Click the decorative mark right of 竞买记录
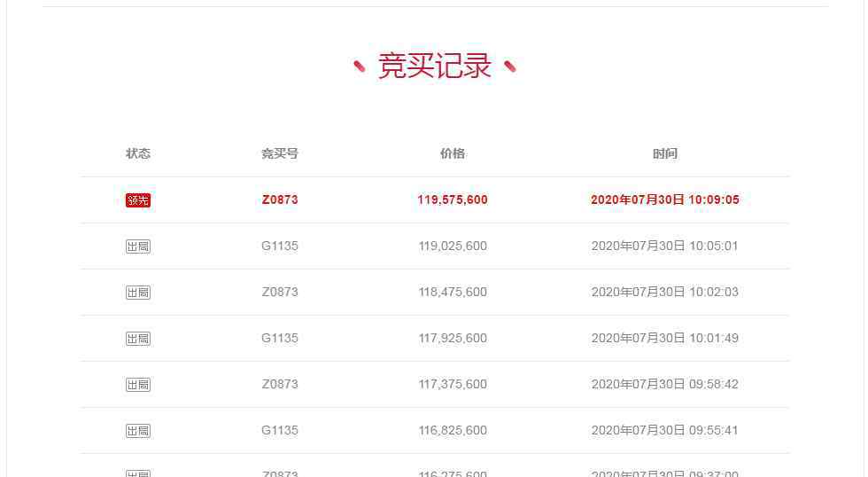Viewport: 868px width, 477px height. click(510, 66)
